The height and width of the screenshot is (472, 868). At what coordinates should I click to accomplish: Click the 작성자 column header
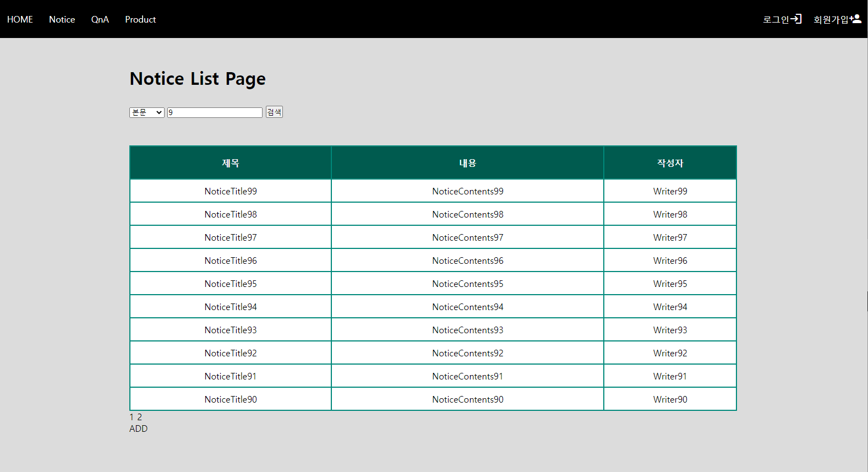pyautogui.click(x=670, y=163)
